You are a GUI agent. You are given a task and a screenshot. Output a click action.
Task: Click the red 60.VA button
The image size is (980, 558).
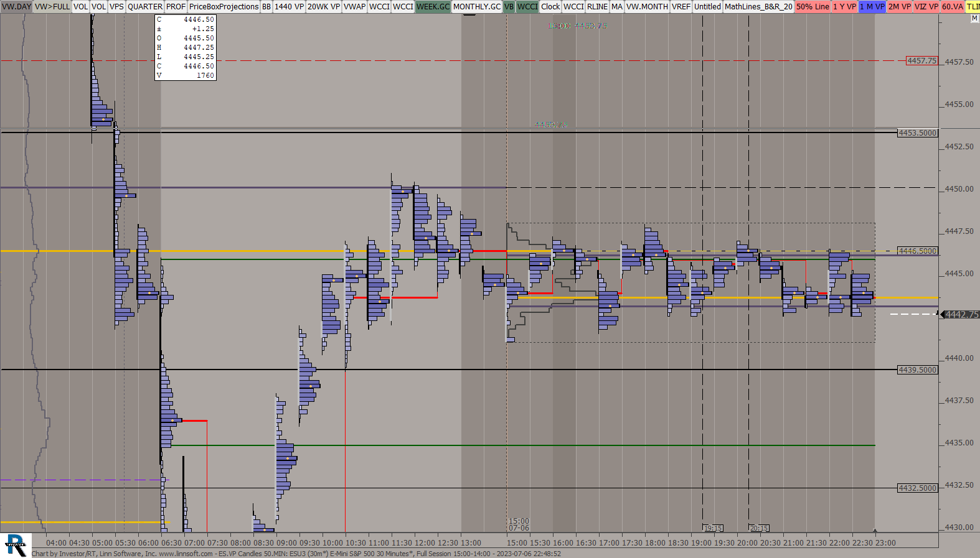[953, 6]
